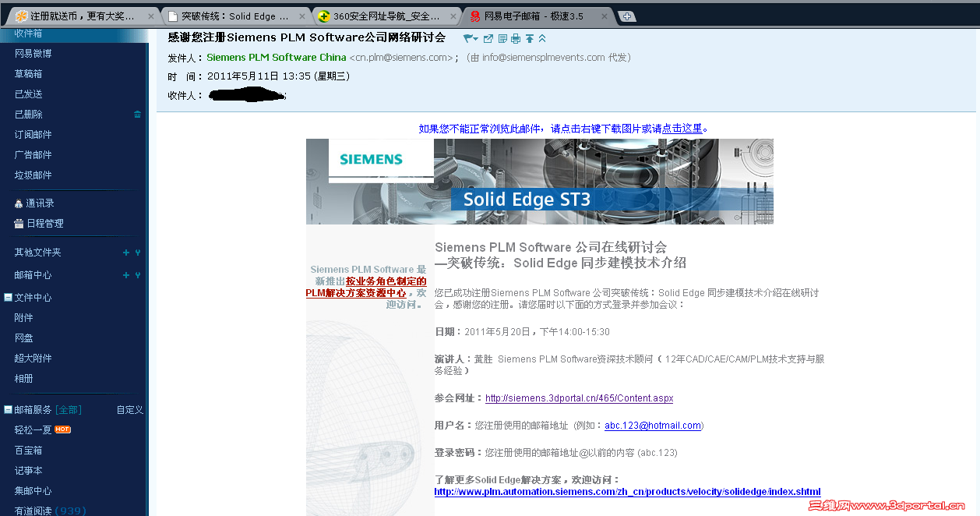980x516 pixels.
Task: Click the trash icon next to 已删除
Action: point(138,115)
